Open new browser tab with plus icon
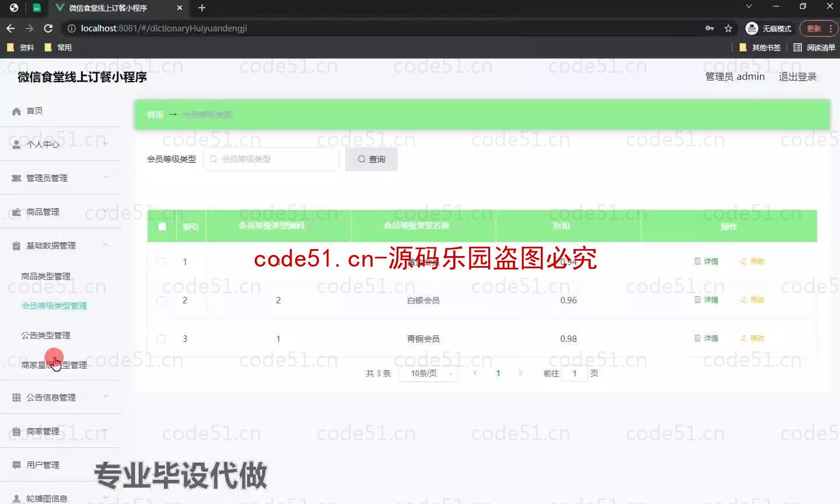The height and width of the screenshot is (504, 840). 202,8
